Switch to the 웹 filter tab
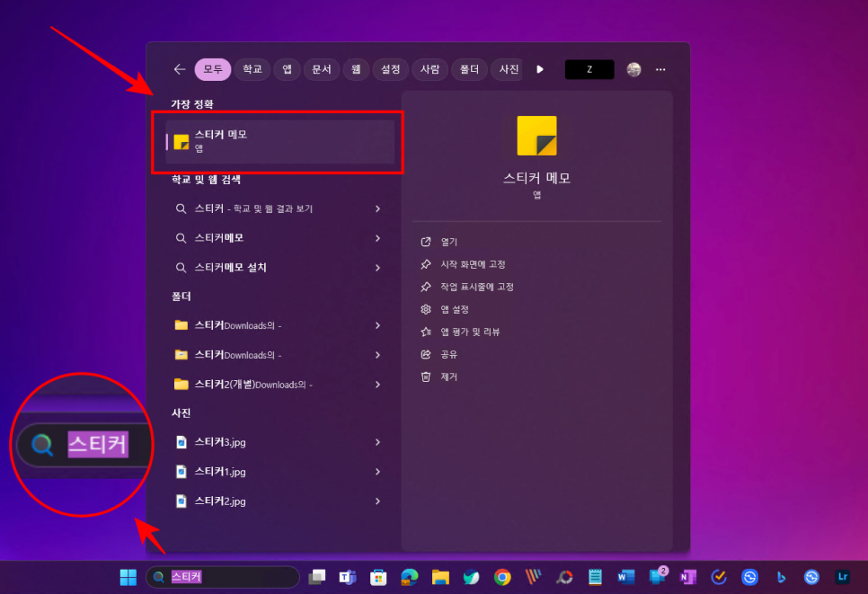Viewport: 868px width, 594px height. 356,69
